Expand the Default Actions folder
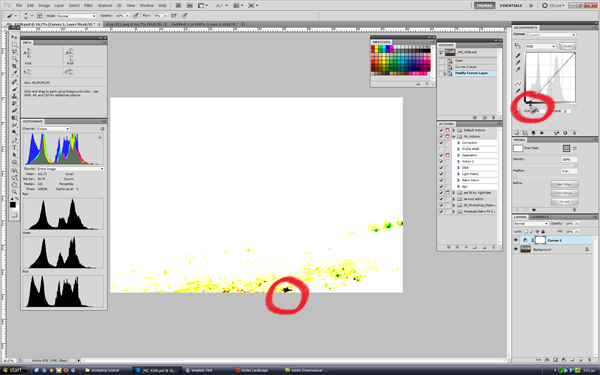Viewport: 600px width, 375px height. tap(454, 130)
